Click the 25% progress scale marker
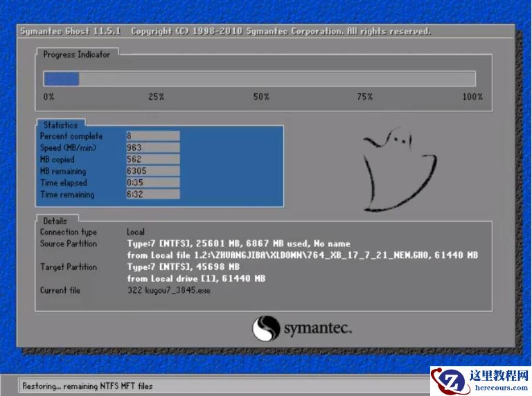 (x=157, y=97)
